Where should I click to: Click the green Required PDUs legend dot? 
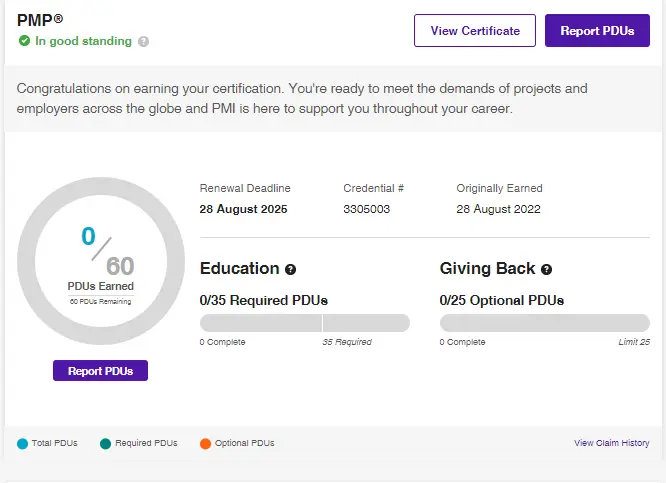105,443
